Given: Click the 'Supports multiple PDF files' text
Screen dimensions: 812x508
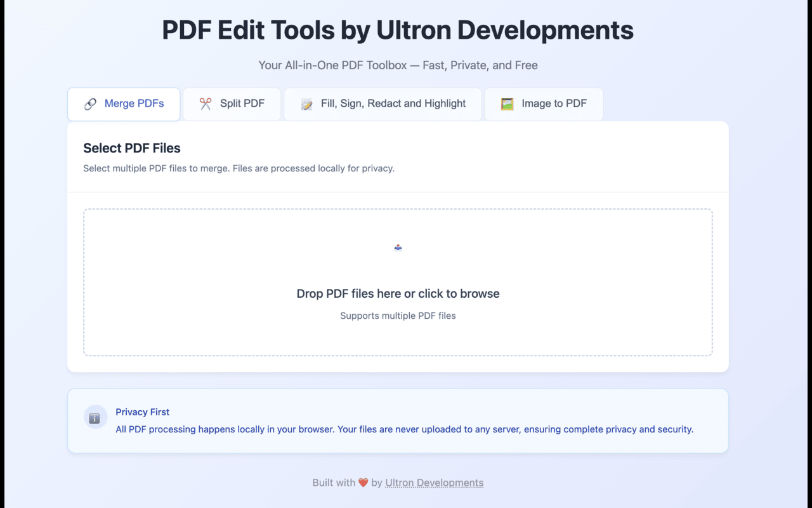Looking at the screenshot, I should tap(398, 316).
